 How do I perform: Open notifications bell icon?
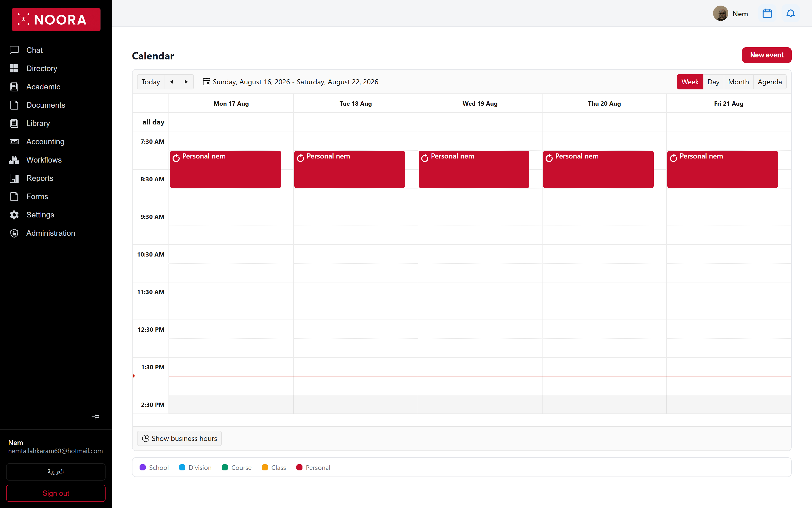click(790, 13)
